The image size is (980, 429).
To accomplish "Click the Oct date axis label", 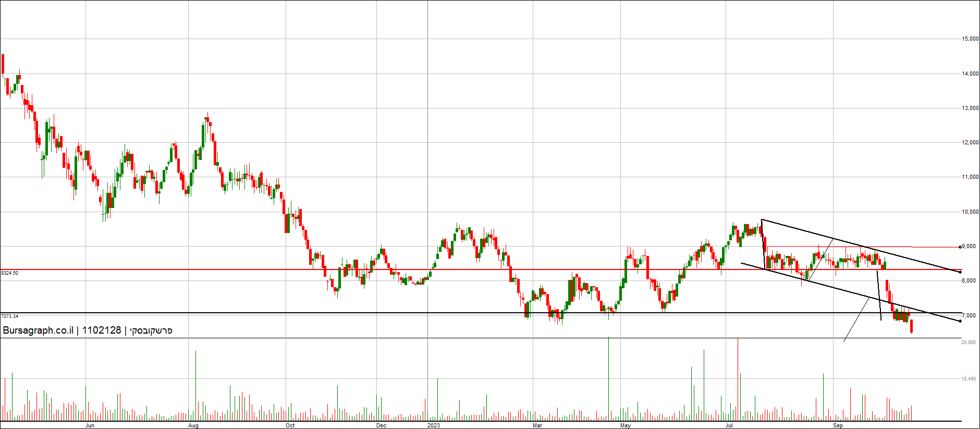I will (290, 426).
